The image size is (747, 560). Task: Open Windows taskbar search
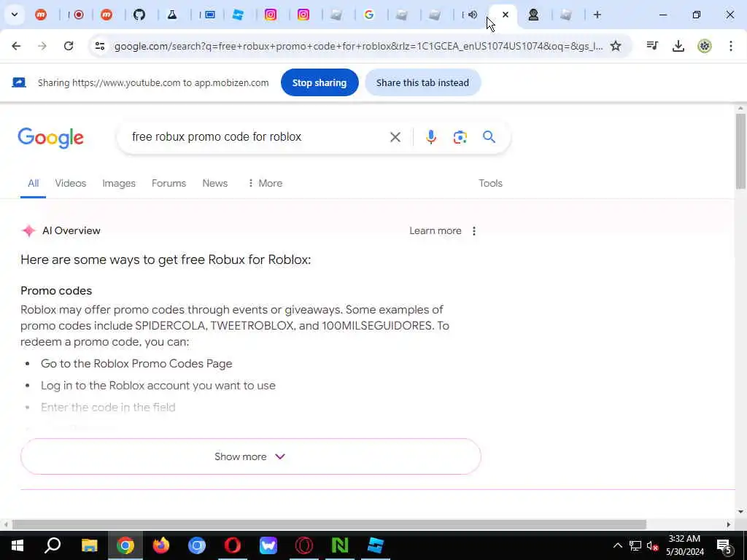53,545
